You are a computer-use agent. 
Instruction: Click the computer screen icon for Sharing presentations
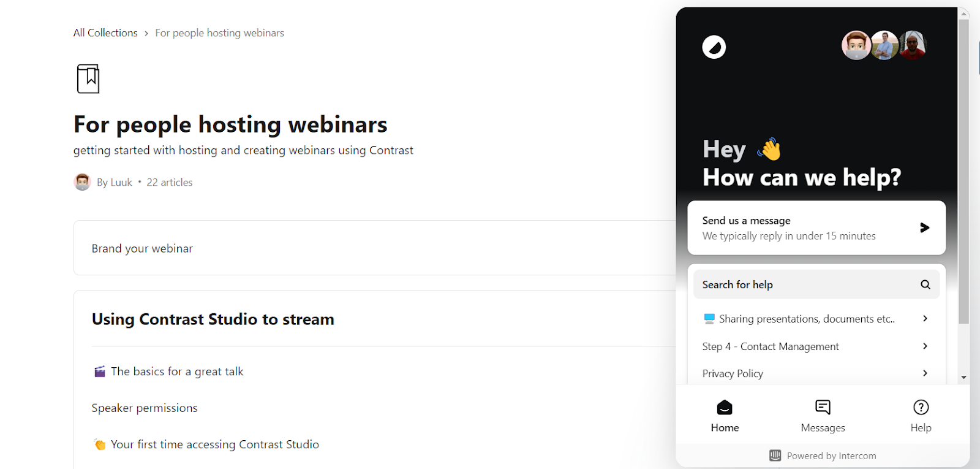click(709, 319)
